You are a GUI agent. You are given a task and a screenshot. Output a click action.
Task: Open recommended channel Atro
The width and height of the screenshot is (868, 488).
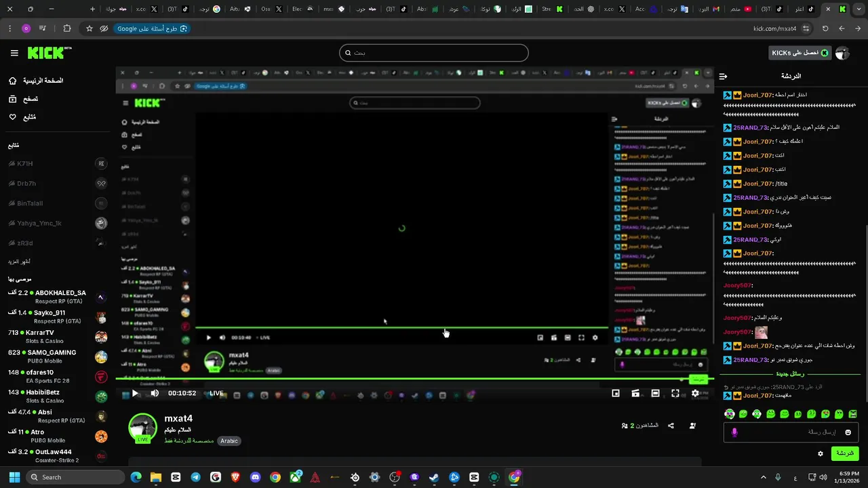pyautogui.click(x=57, y=436)
